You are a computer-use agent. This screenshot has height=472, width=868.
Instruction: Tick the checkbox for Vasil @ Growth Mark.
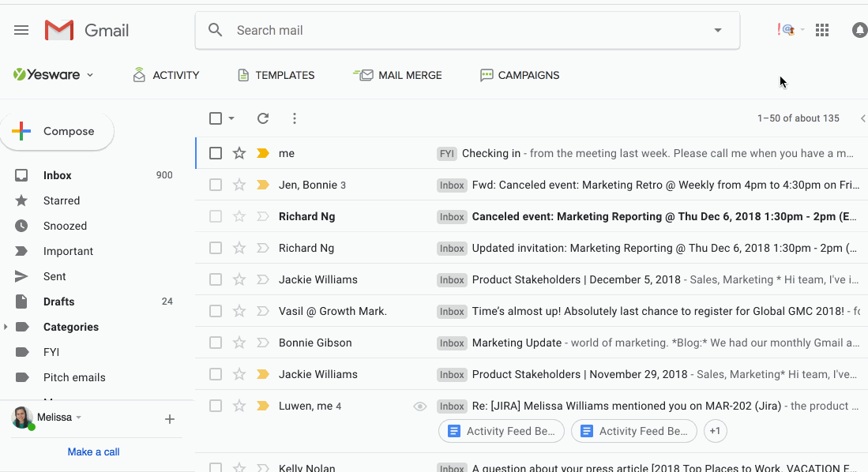(216, 311)
